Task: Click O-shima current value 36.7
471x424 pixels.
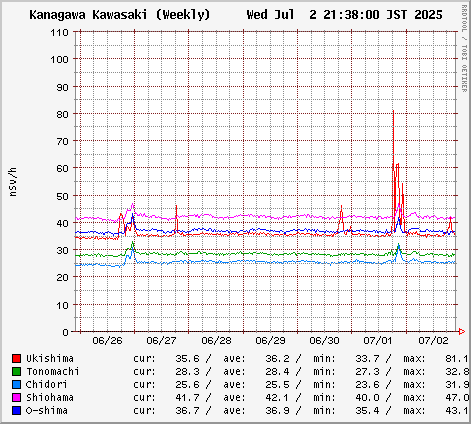Action: (x=187, y=410)
